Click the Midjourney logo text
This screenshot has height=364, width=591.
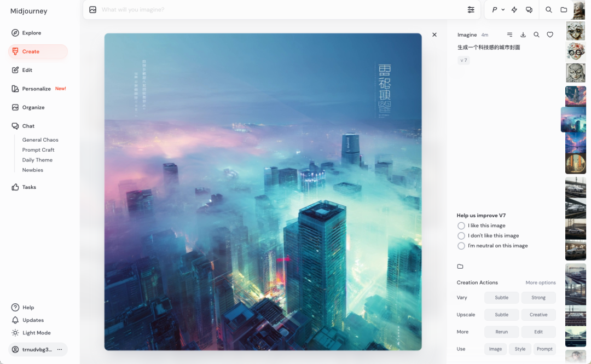point(28,11)
